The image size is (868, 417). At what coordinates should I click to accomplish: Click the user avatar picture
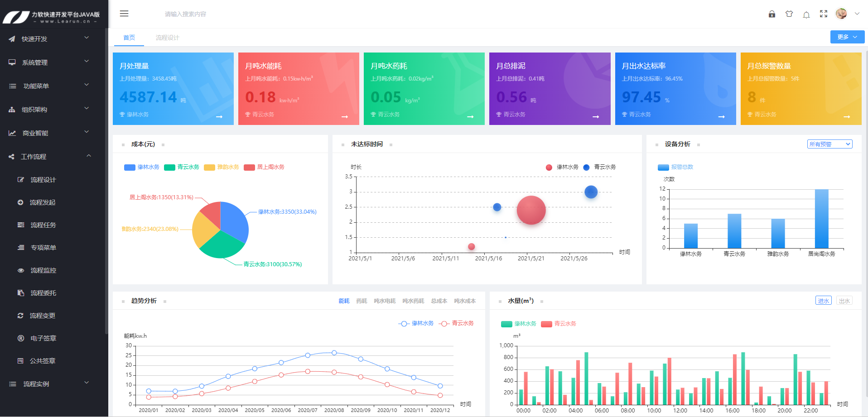coord(841,14)
